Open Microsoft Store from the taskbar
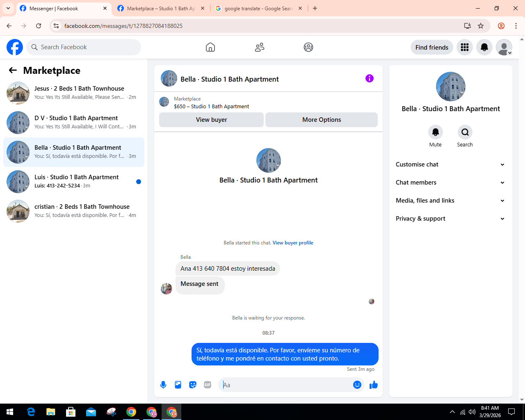This screenshot has width=525, height=420. (x=71, y=412)
